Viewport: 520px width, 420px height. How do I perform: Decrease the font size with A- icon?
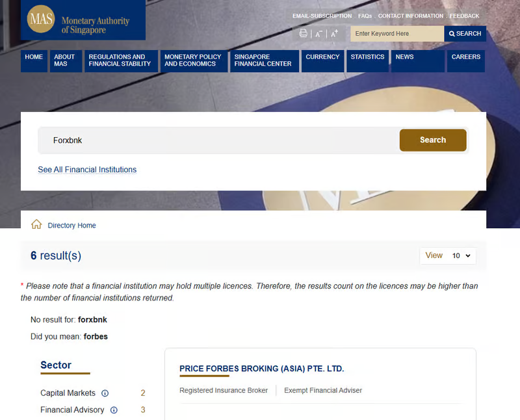tap(318, 34)
